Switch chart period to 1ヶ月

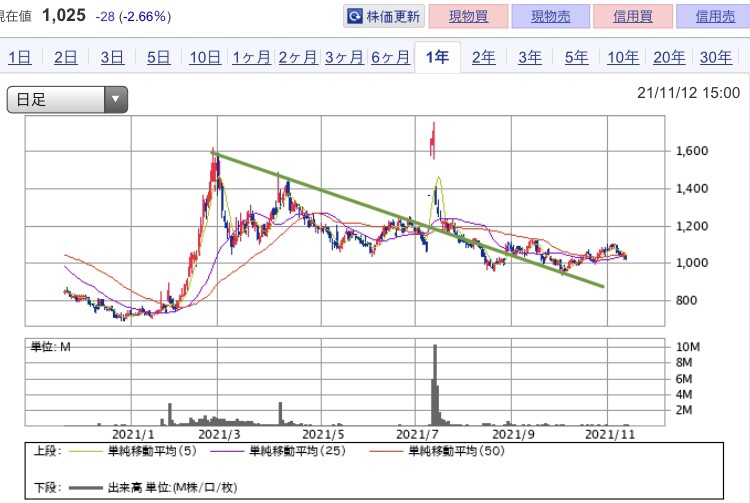pos(251,57)
